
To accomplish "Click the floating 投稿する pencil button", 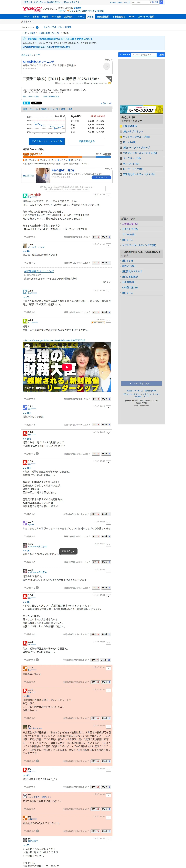I will tap(69, 551).
